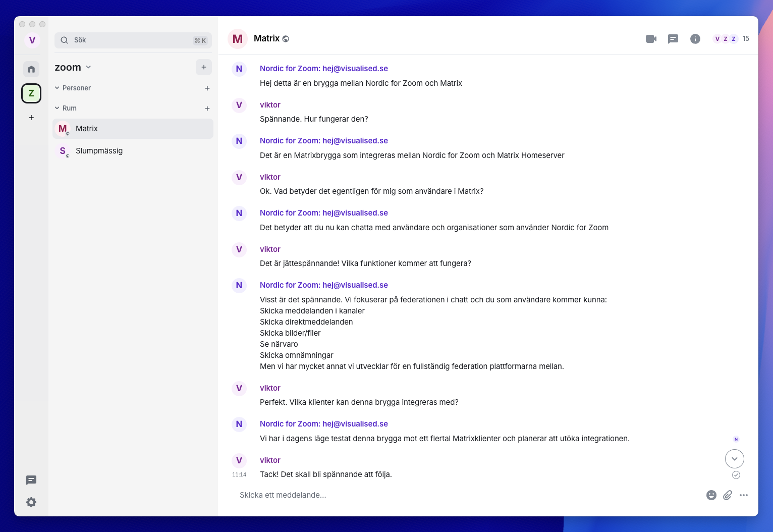Go to Home in the left sidebar

pos(31,69)
